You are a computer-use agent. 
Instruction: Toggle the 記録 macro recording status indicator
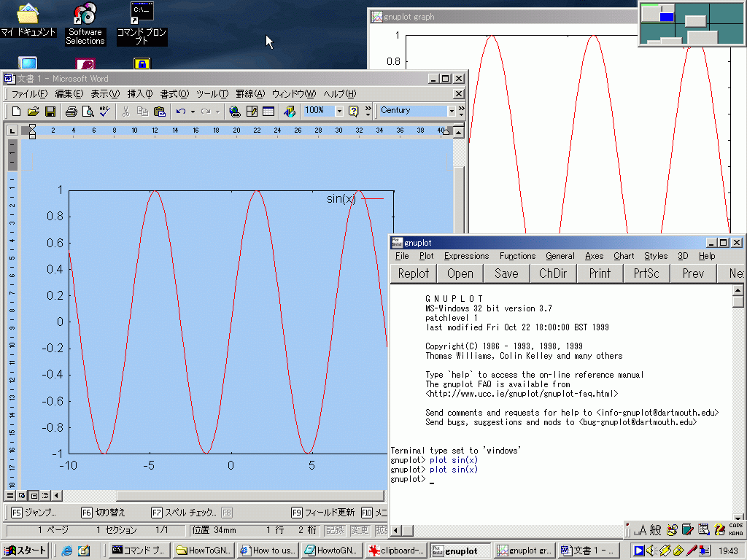(x=335, y=530)
